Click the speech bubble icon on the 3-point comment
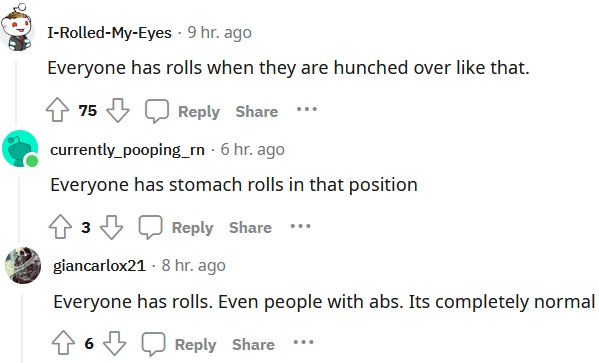Screen dimensions: 599x363 coord(150,227)
